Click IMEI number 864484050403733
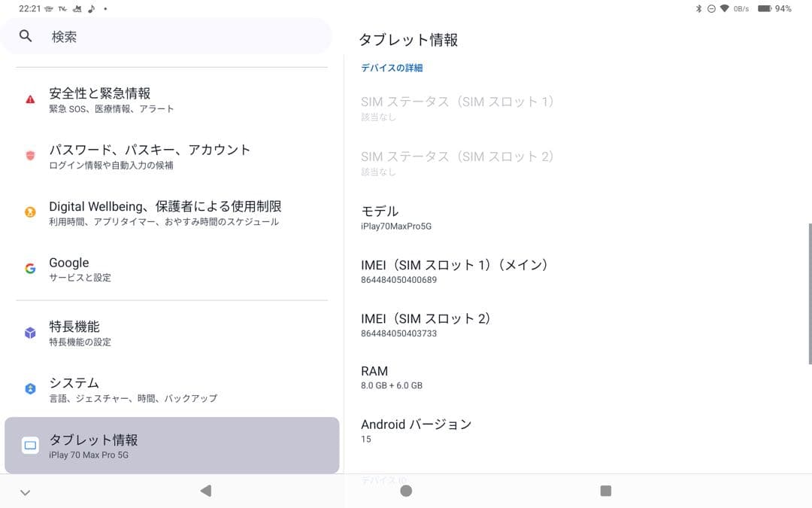Screen dimensions: 812x508 (x=398, y=333)
